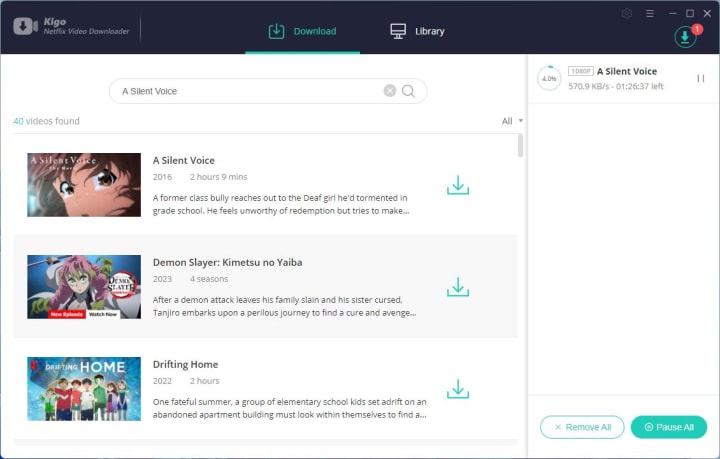Download Demon Slayer: Kimetsu no Yaiba
This screenshot has width=720, height=459.
coord(458,287)
